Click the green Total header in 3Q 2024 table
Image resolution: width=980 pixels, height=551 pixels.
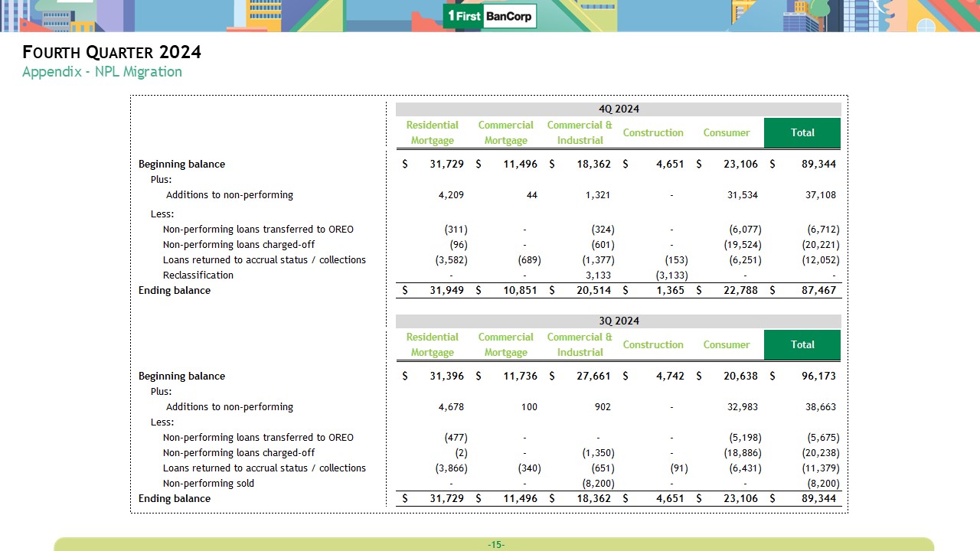(802, 344)
